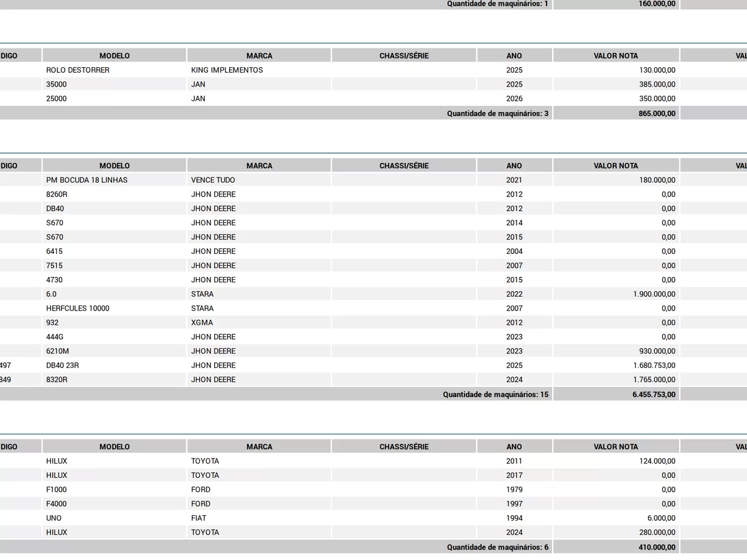Select the HERFCULES 10000 model cell
The image size is (747, 560).
click(x=115, y=309)
